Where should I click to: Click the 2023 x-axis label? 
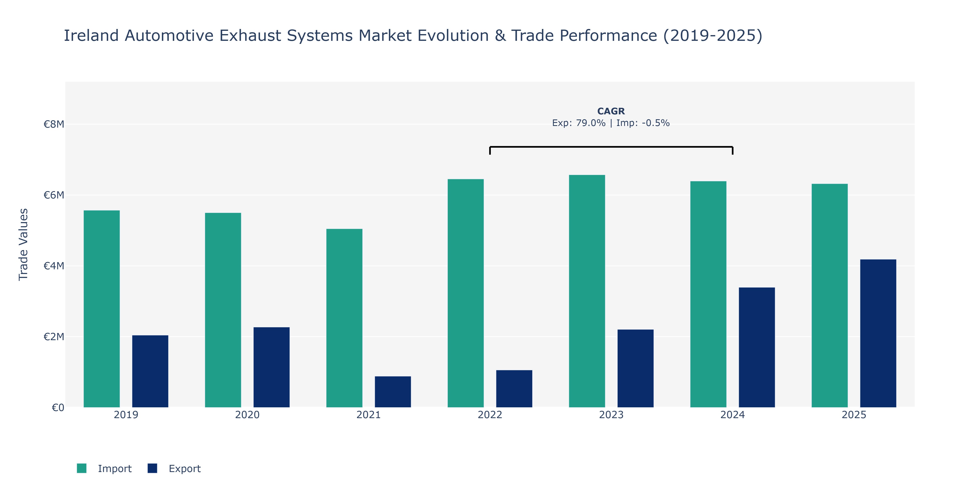pyautogui.click(x=611, y=415)
